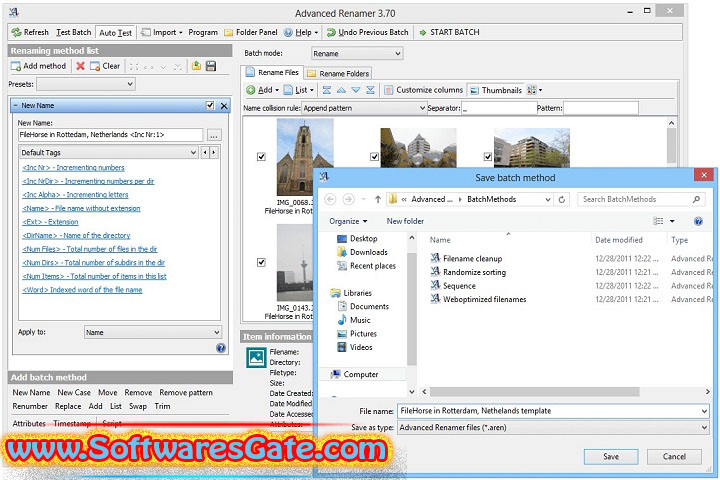Open the Name collision rule dropdown
The image size is (720, 480).
point(364,108)
